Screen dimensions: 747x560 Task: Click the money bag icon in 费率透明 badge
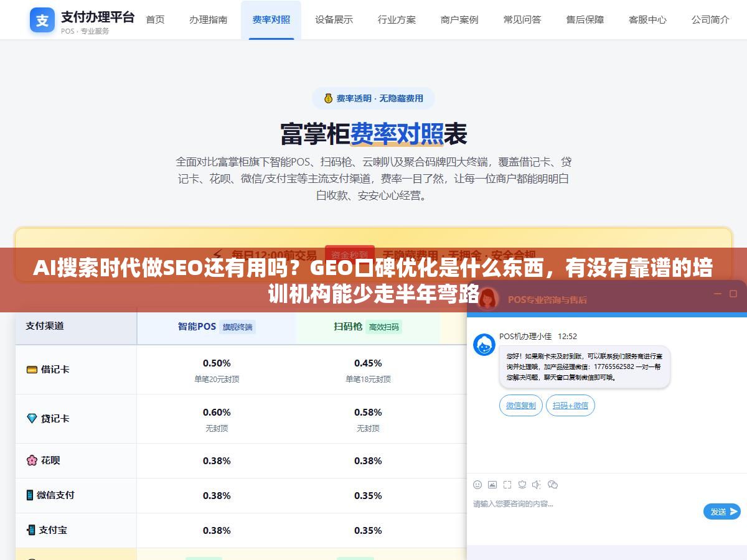[328, 98]
